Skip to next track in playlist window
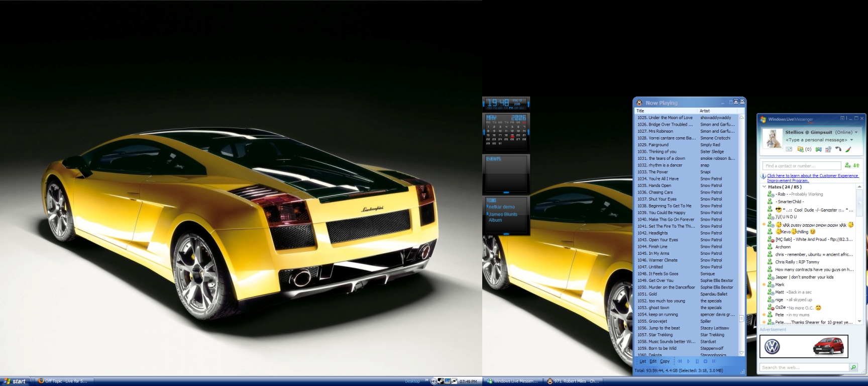Image resolution: width=868 pixels, height=386 pixels. pyautogui.click(x=714, y=361)
